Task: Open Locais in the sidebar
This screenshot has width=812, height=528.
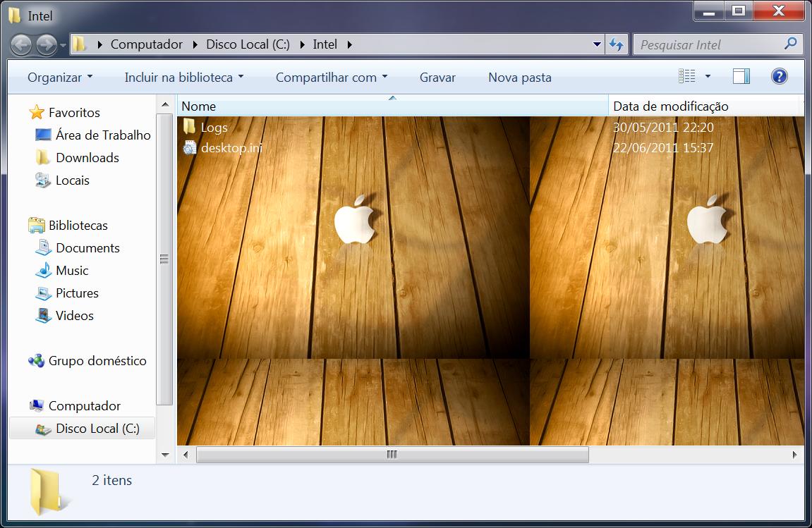Action: (73, 180)
